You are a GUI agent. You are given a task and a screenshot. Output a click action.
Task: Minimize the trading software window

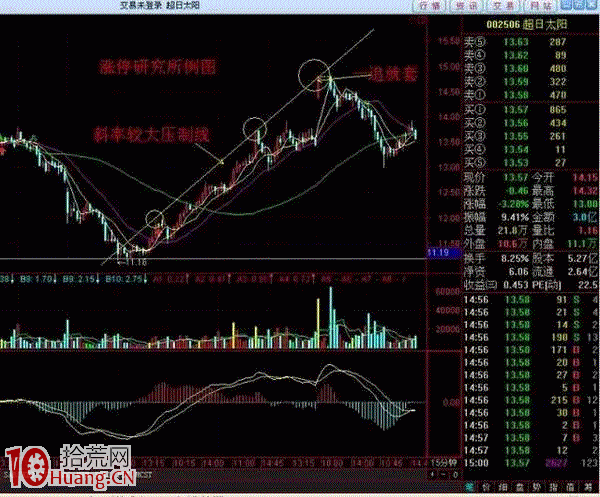567,5
